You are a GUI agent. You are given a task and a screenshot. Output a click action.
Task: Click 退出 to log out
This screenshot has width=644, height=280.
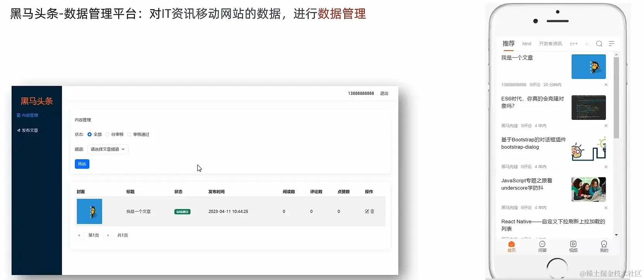[384, 93]
